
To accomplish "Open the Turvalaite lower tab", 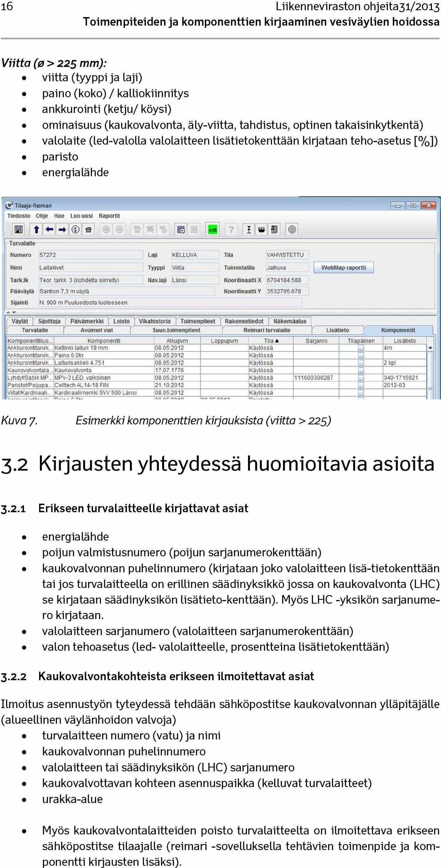I will [x=35, y=330].
